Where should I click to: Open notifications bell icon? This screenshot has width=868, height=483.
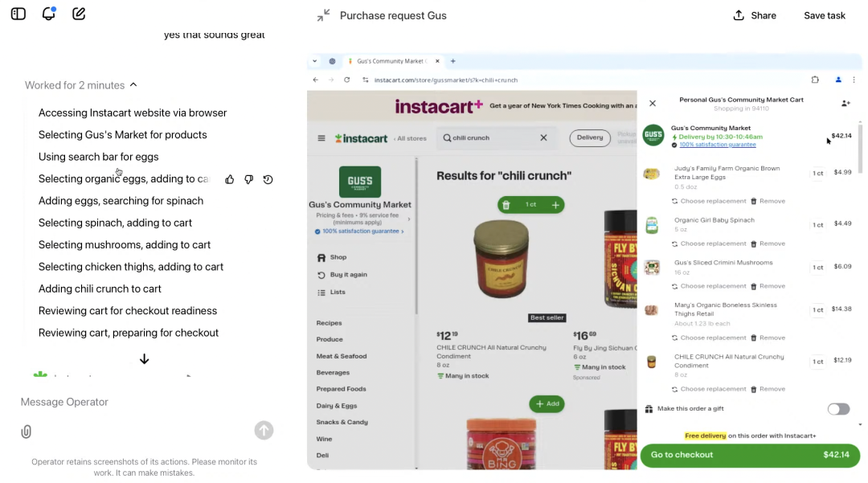tap(49, 14)
